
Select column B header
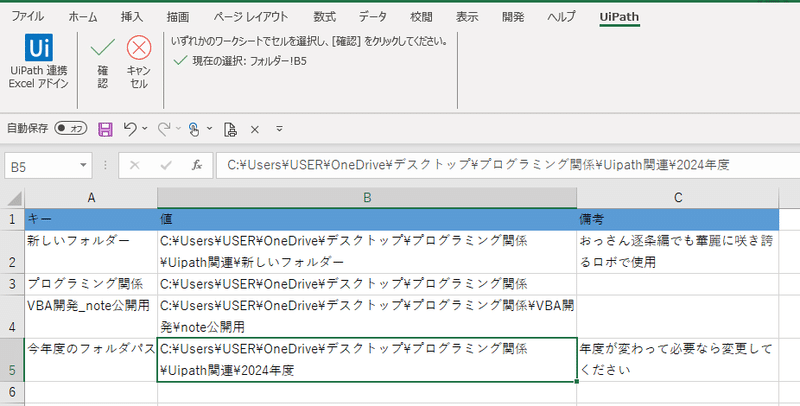[x=367, y=198]
